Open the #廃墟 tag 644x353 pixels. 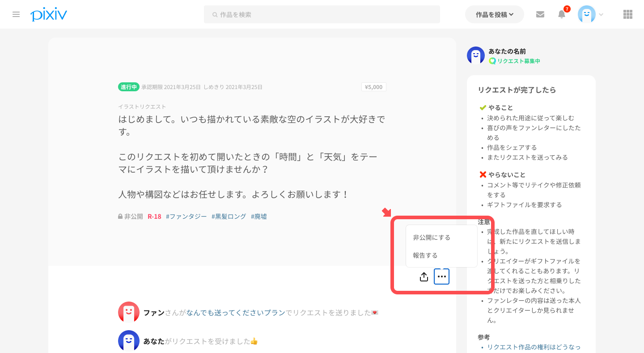(x=259, y=217)
